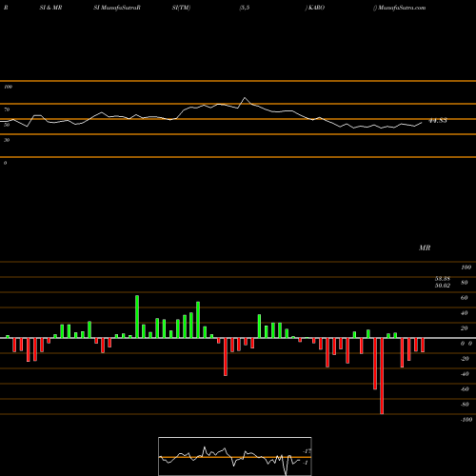
Task: Click the "SI & MR" header text
Action: (x=50, y=8)
